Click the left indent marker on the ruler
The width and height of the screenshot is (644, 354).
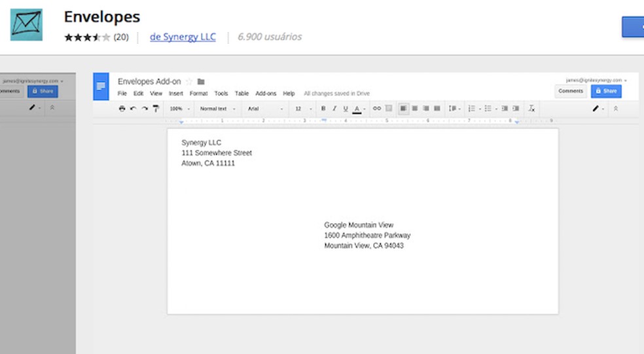181,122
